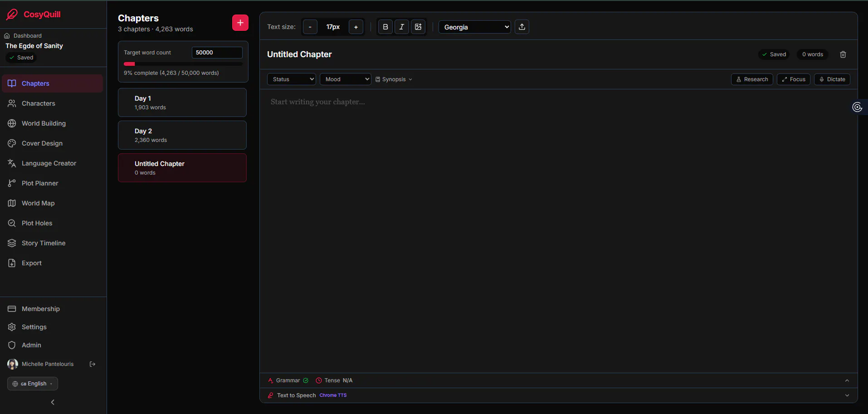Go to Membership page
This screenshot has height=414, width=868.
[x=53, y=309]
